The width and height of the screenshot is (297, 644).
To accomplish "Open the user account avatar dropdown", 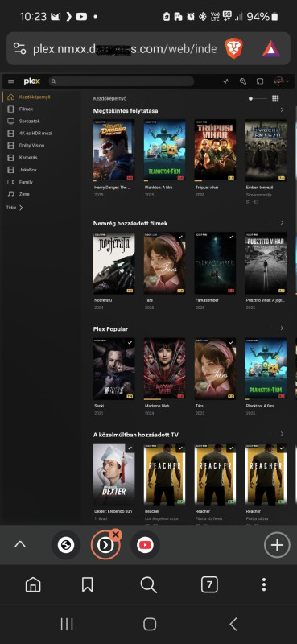I will point(282,81).
